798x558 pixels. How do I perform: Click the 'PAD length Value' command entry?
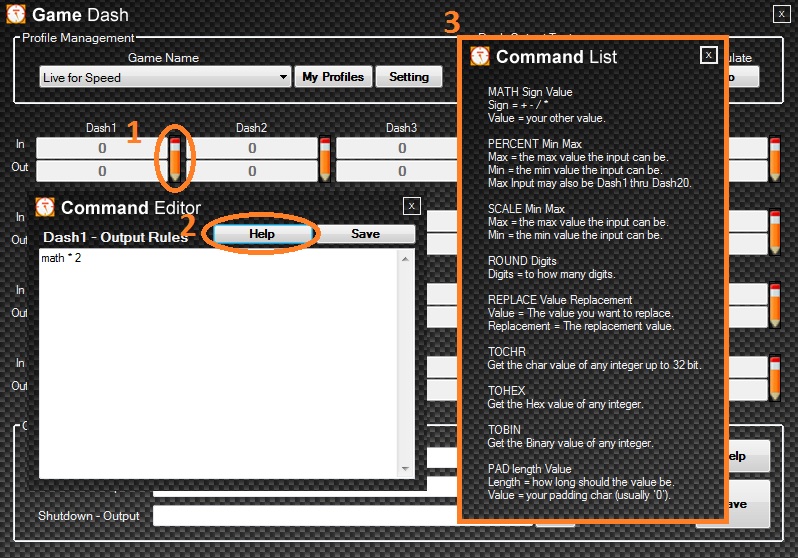pyautogui.click(x=529, y=469)
